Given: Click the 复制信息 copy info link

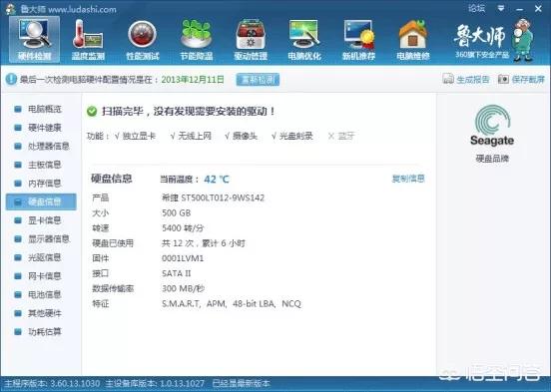Looking at the screenshot, I should [408, 179].
